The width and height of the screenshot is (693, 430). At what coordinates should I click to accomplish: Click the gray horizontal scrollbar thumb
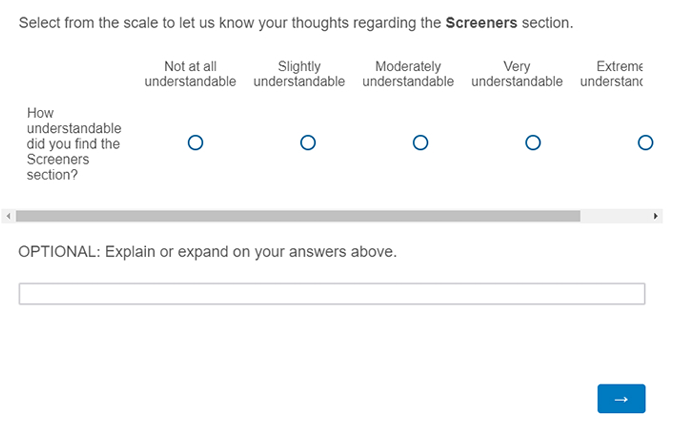coord(297,216)
